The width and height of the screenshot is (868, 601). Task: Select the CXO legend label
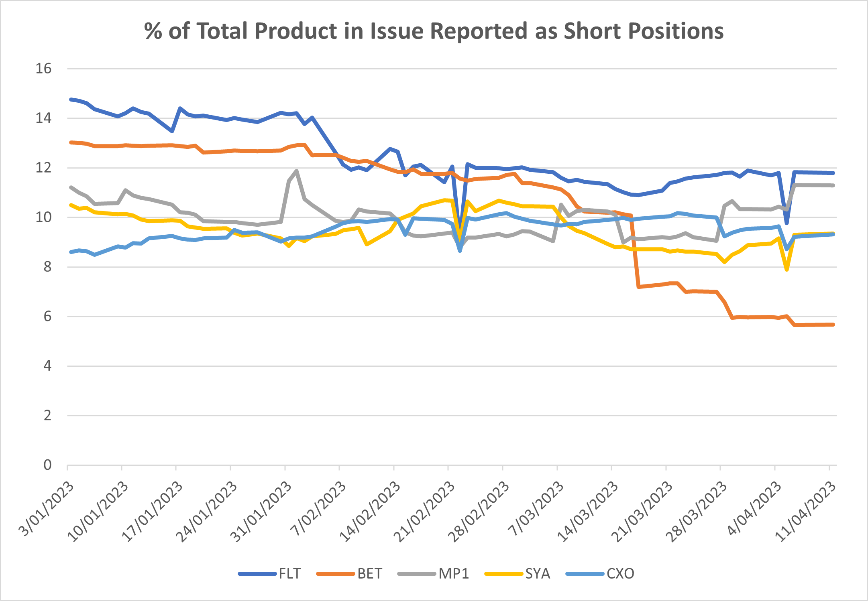pos(620,574)
